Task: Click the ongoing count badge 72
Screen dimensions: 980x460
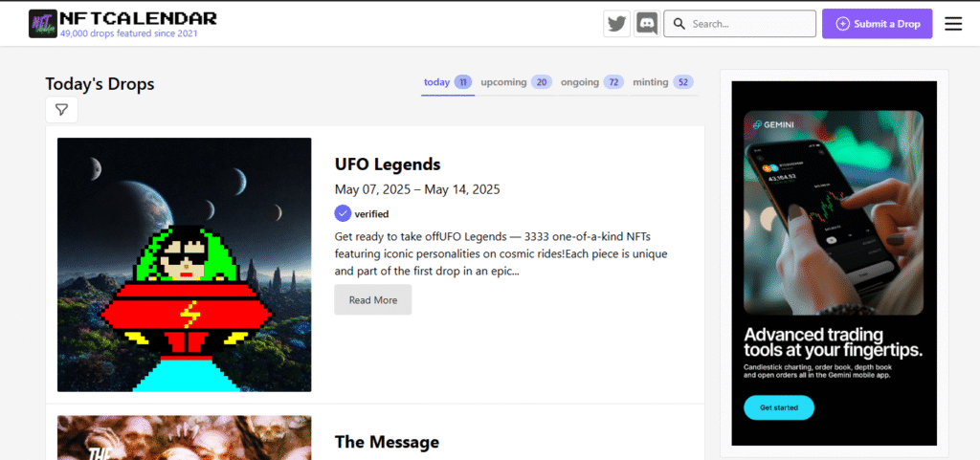Action: [613, 82]
